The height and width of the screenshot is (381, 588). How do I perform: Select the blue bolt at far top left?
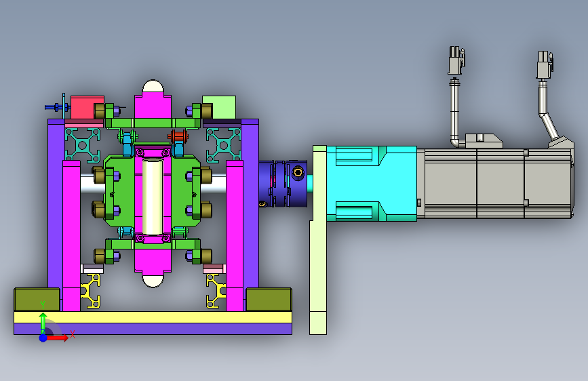56,107
